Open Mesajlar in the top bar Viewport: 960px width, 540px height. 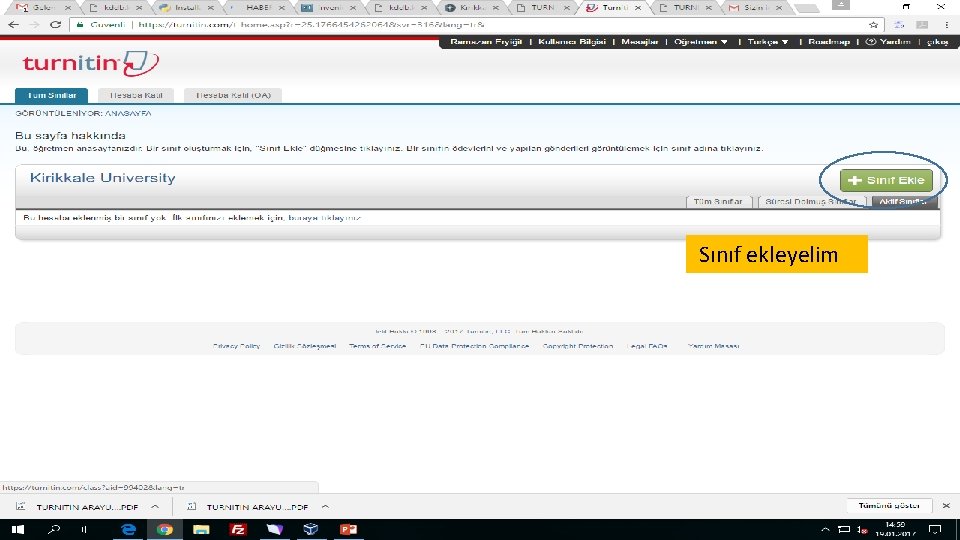[x=640, y=42]
